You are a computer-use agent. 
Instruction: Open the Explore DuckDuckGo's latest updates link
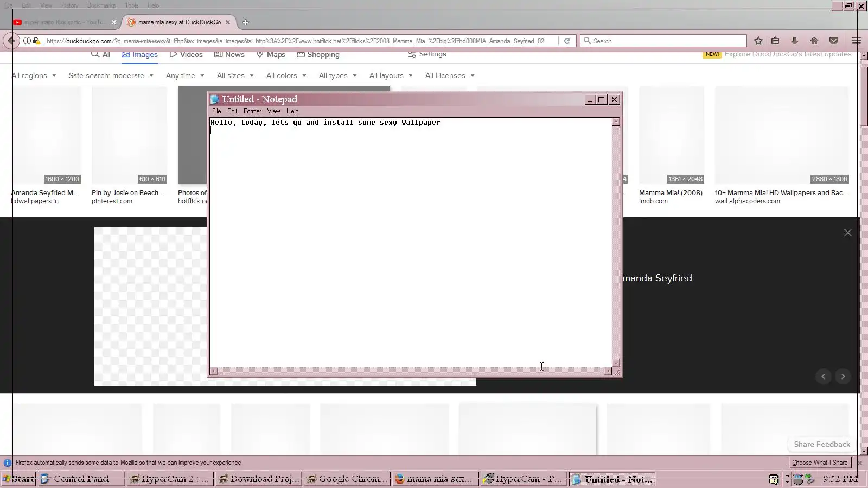pos(788,54)
